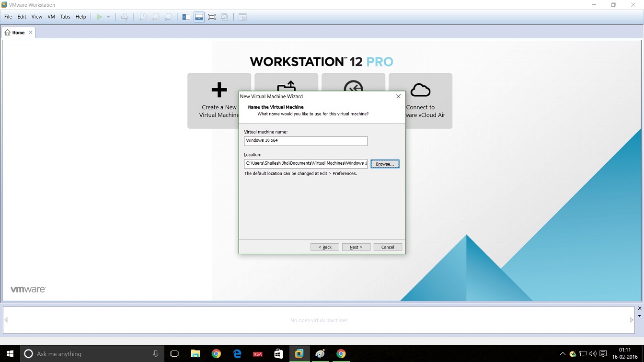Open Task View from the taskbar
This screenshot has height=362, width=644.
174,354
